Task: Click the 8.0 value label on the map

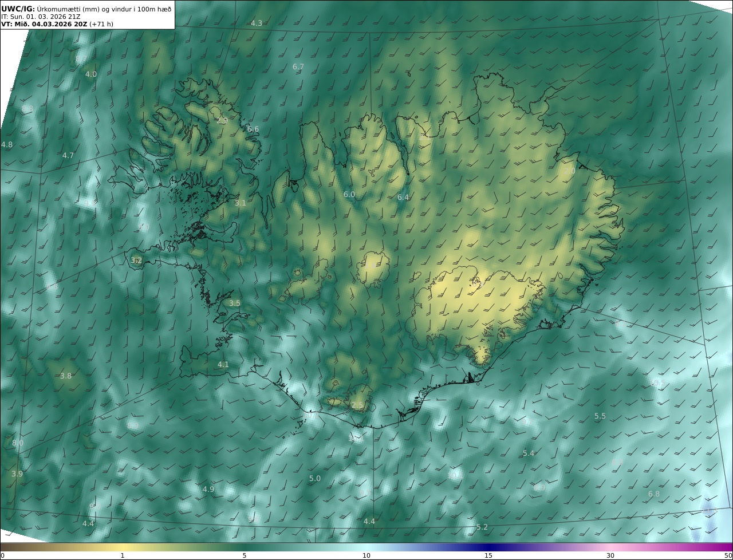Action: tap(18, 443)
